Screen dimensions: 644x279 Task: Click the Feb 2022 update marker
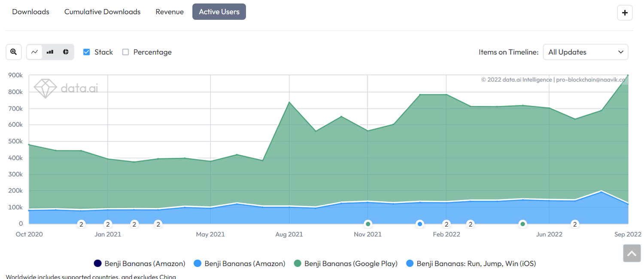pyautogui.click(x=447, y=224)
